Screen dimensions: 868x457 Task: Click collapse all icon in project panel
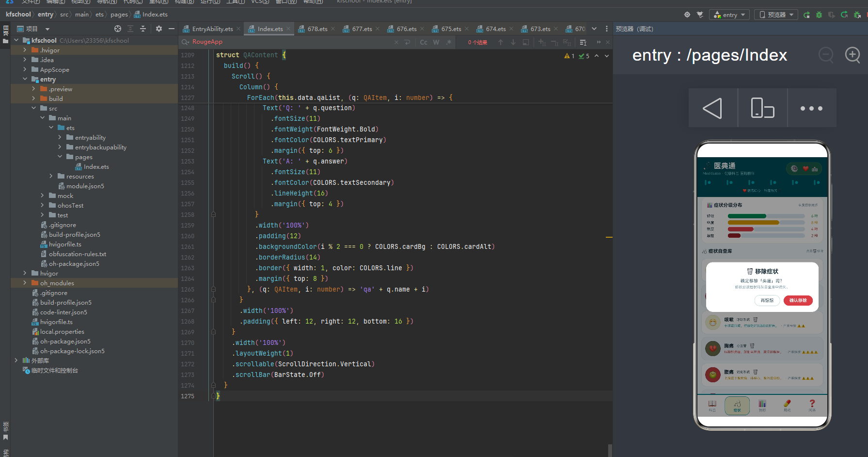click(x=143, y=29)
